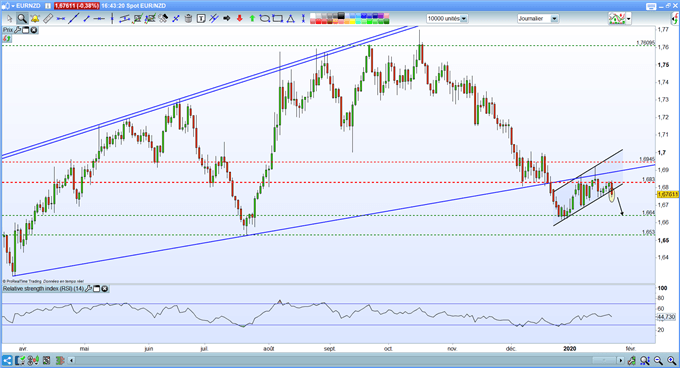Viewport: 680px width, 368px height.
Task: Pick the Fibonacci expansion tool icon
Action: [150, 19]
